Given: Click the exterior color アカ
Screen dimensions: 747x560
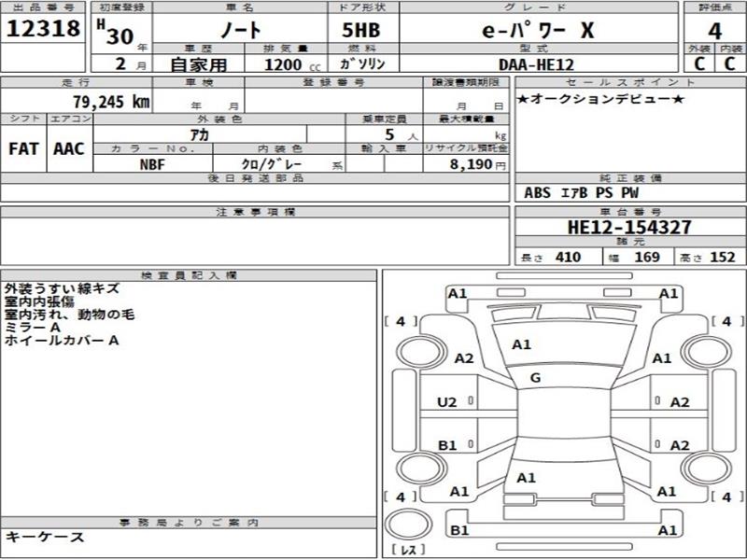Looking at the screenshot, I should pos(200,135).
